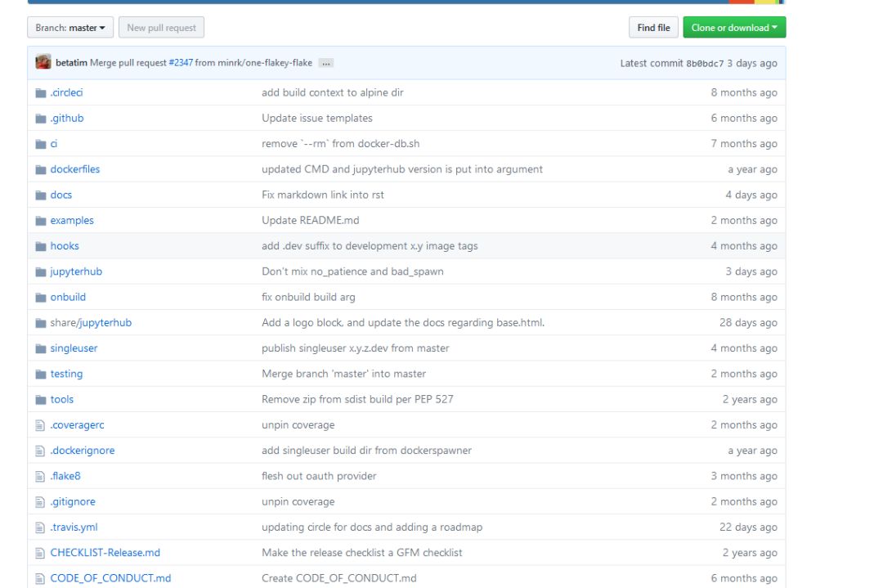Click the folder icon beside singleuser
The image size is (883, 588).
(x=41, y=348)
